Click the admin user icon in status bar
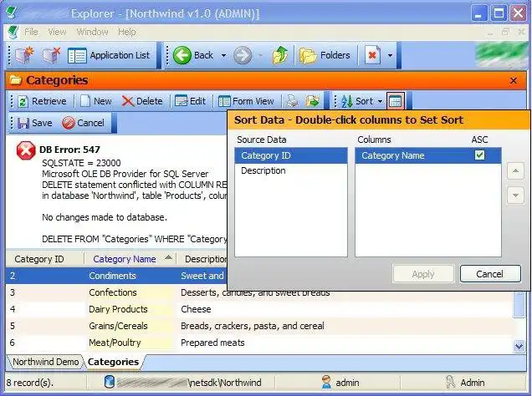This screenshot has width=532, height=396. tap(326, 382)
